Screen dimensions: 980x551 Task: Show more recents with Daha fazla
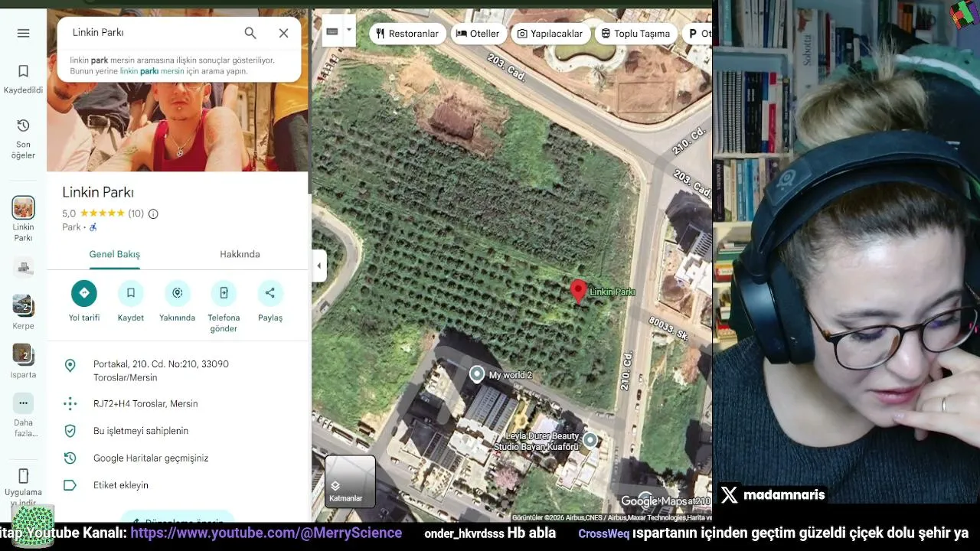click(x=23, y=416)
